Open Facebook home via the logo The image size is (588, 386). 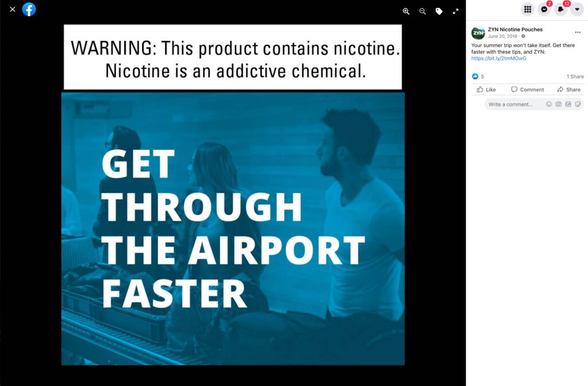click(29, 9)
